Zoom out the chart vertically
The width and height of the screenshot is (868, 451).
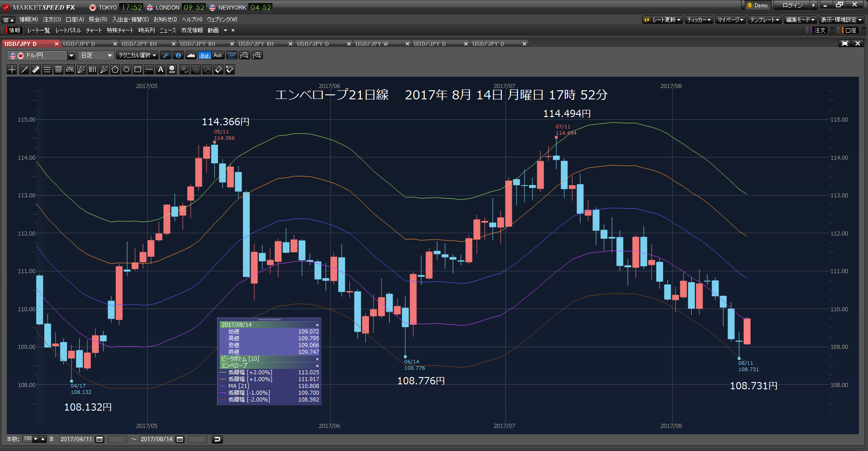tap(244, 55)
